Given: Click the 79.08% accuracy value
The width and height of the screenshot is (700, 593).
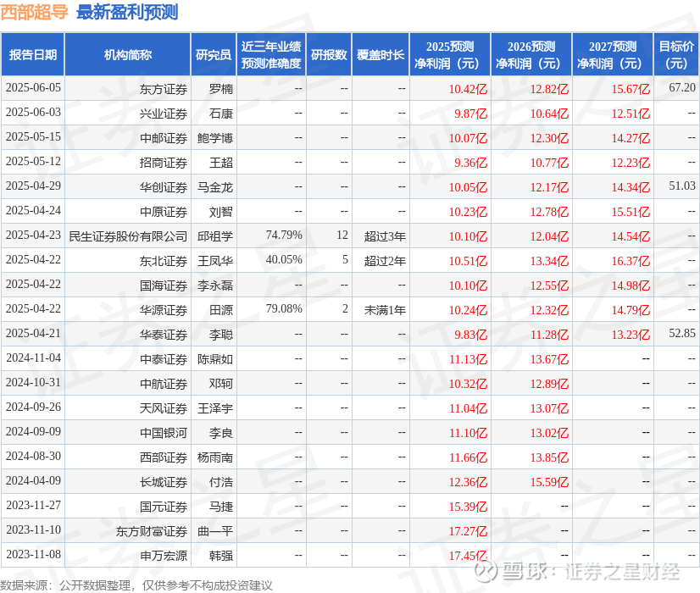Looking at the screenshot, I should [284, 308].
